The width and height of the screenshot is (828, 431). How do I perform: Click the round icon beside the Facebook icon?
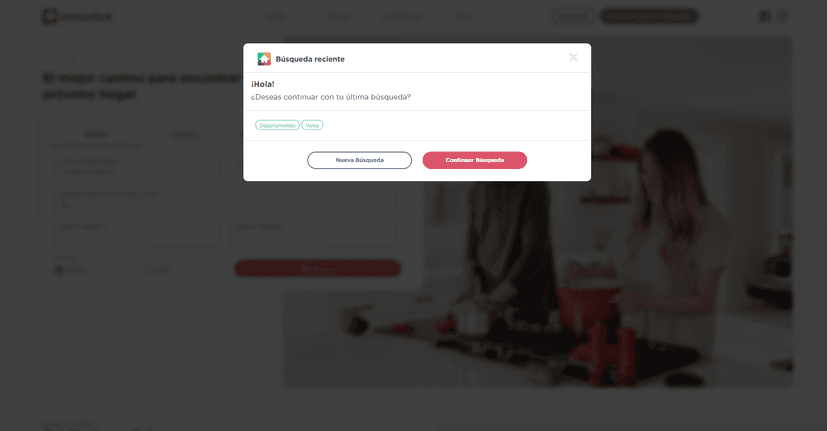coord(783,16)
